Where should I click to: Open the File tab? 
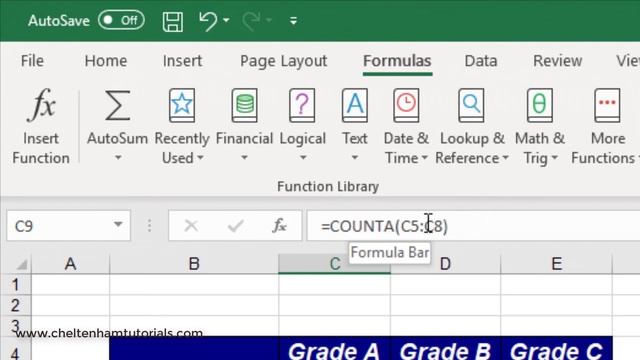[32, 61]
